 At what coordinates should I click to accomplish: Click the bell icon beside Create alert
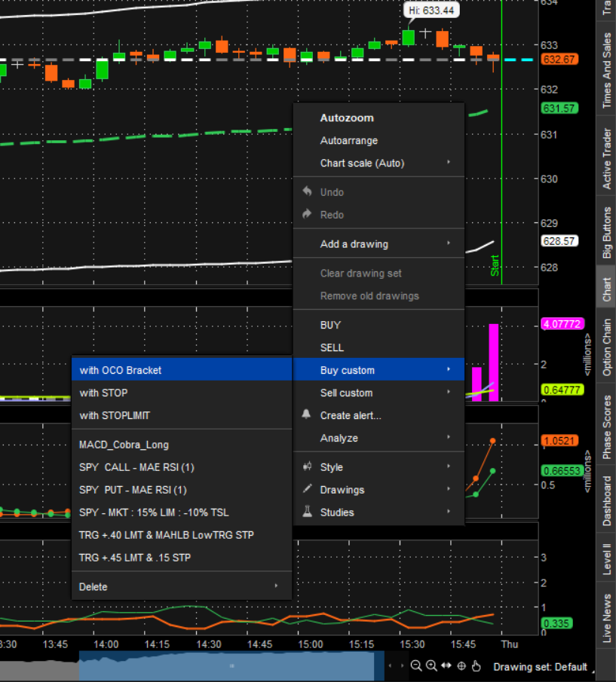(x=306, y=415)
